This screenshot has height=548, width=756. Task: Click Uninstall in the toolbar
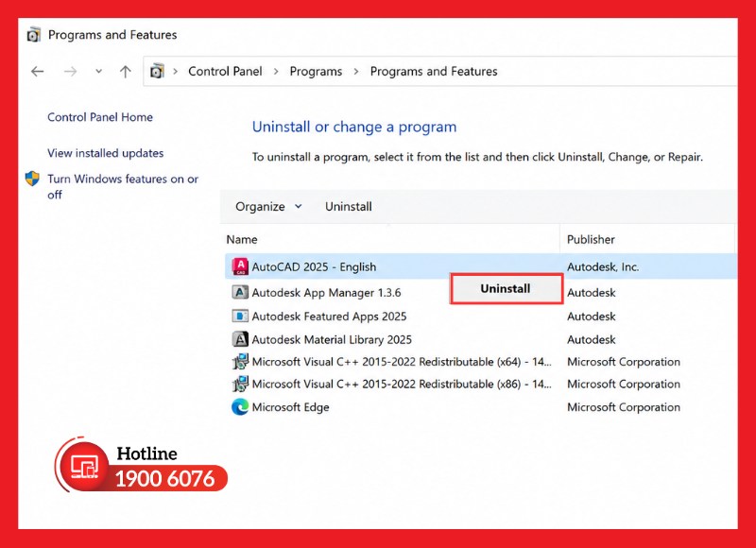(x=348, y=206)
